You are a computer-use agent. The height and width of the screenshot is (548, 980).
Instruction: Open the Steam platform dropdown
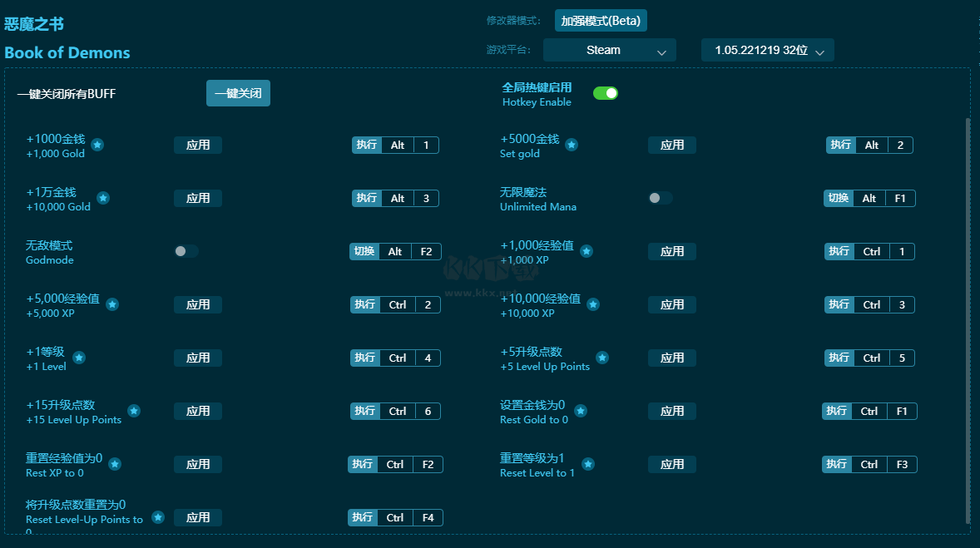(x=609, y=50)
